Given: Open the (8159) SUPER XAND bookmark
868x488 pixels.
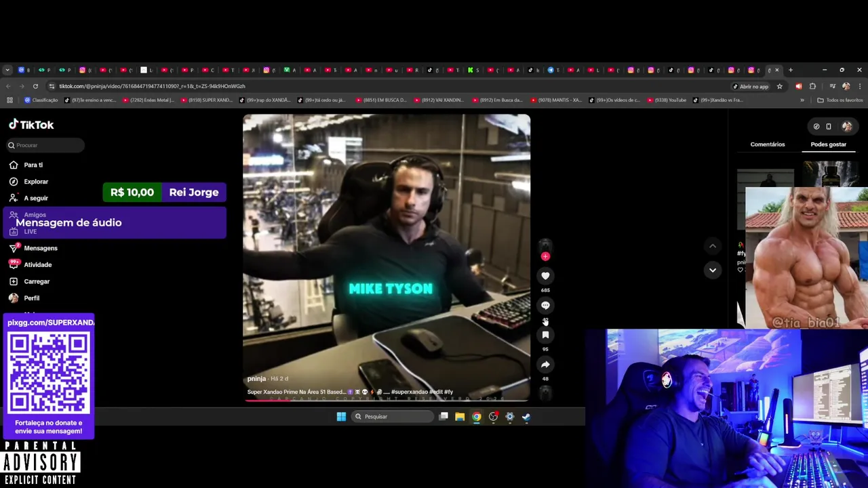Looking at the screenshot, I should coord(206,100).
